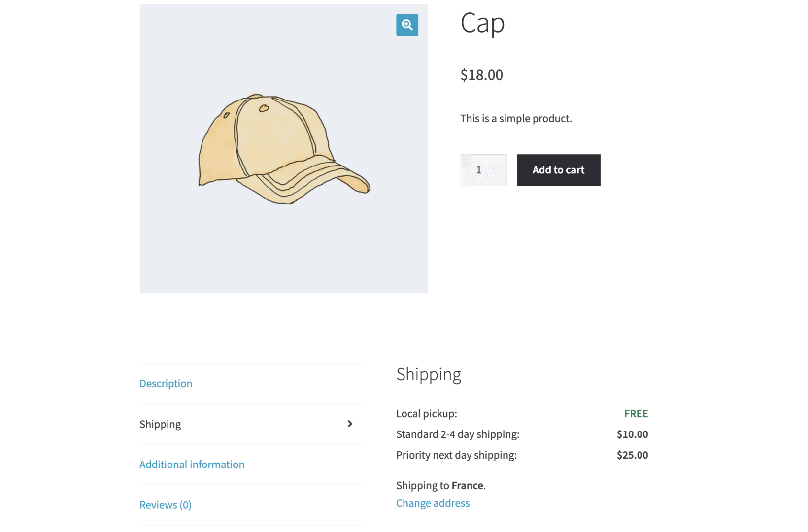Click the chevron next to Shipping

350,424
